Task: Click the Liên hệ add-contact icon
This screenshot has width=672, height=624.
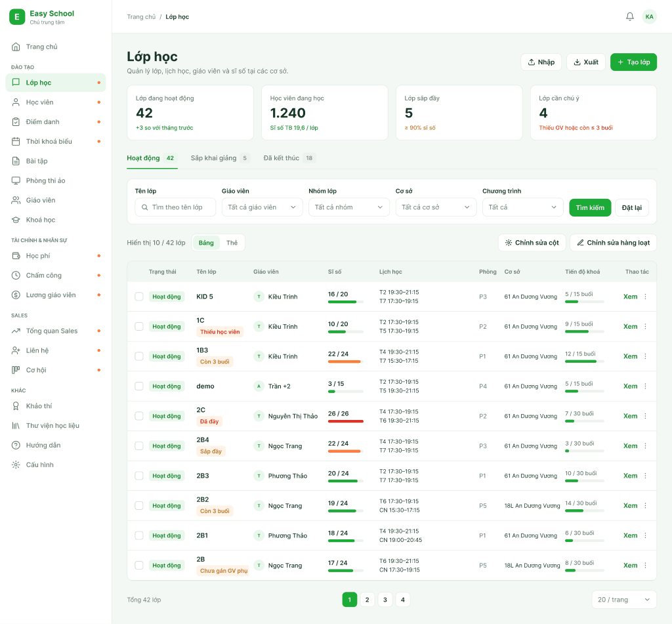Action: pyautogui.click(x=16, y=350)
